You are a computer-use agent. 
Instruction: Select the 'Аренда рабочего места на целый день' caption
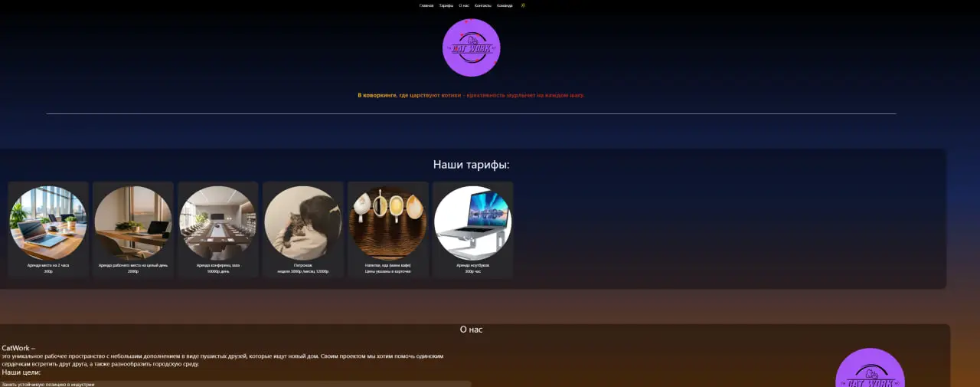[x=133, y=265]
